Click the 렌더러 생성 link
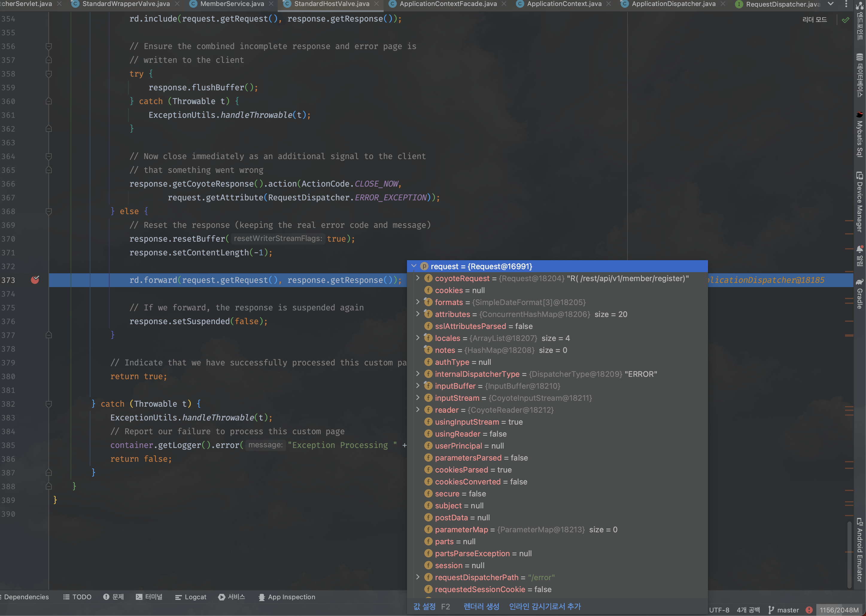This screenshot has width=866, height=616. (481, 606)
